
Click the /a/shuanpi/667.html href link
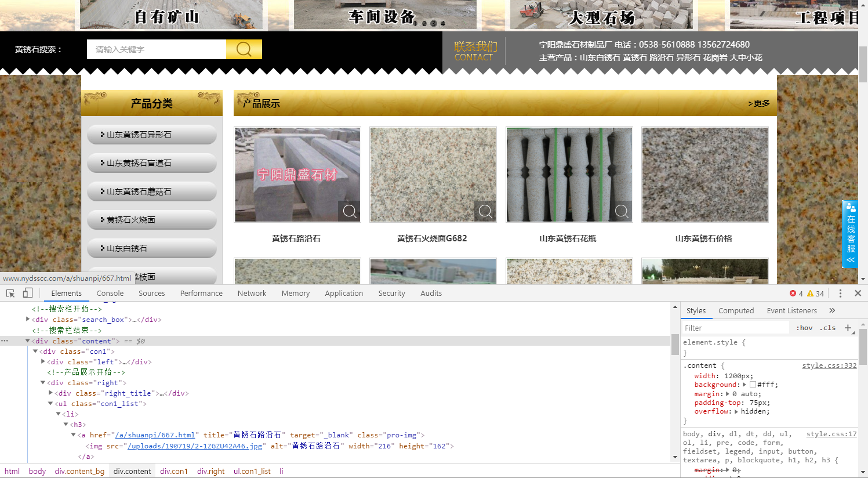point(155,435)
